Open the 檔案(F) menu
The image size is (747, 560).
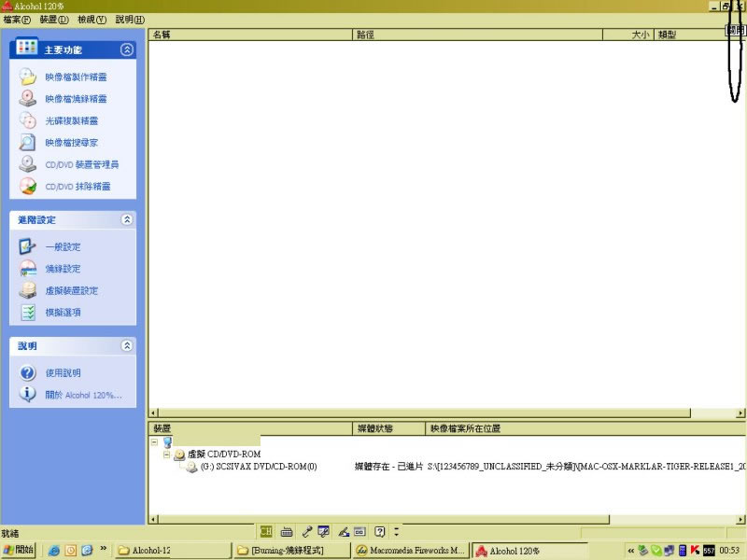17,20
